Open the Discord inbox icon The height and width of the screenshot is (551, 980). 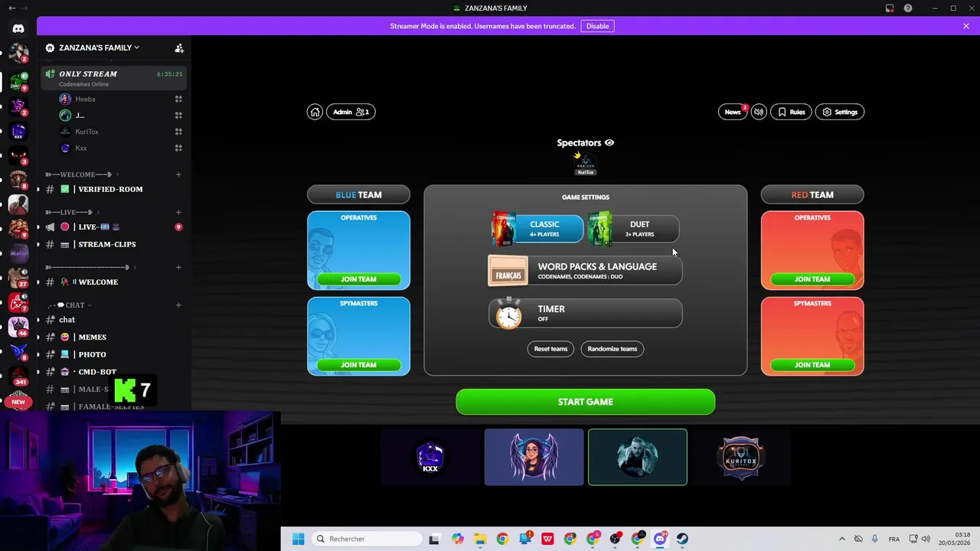[890, 8]
